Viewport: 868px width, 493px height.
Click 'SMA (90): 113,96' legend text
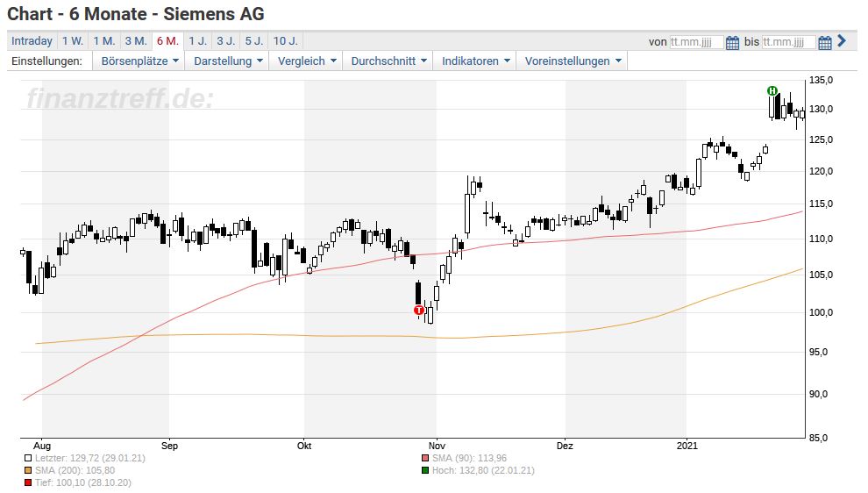pos(469,458)
